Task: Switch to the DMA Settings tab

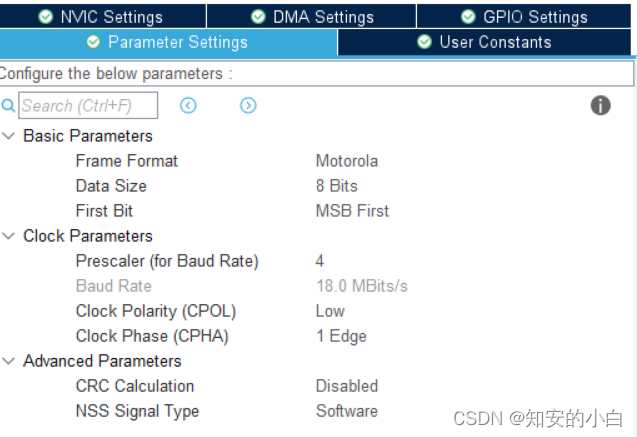Action: (312, 17)
